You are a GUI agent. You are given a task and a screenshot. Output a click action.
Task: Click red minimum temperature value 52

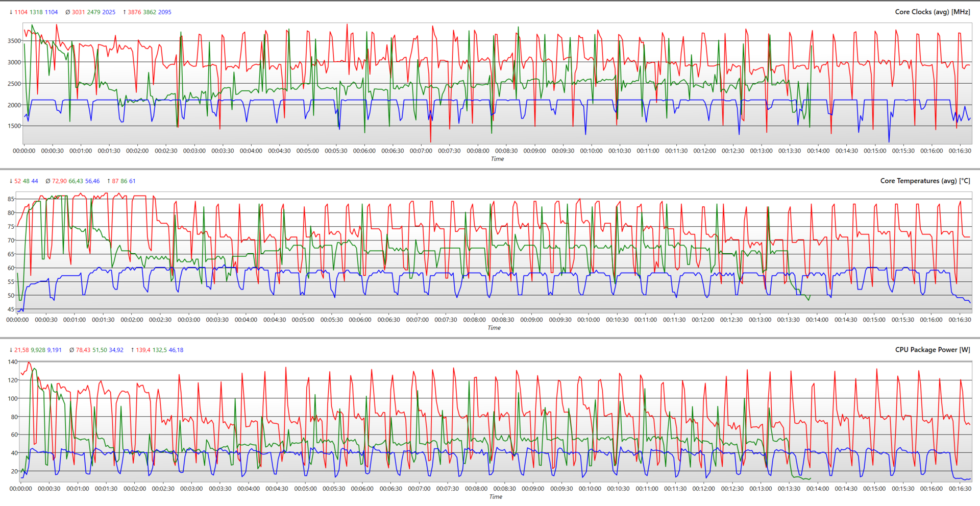coord(18,181)
